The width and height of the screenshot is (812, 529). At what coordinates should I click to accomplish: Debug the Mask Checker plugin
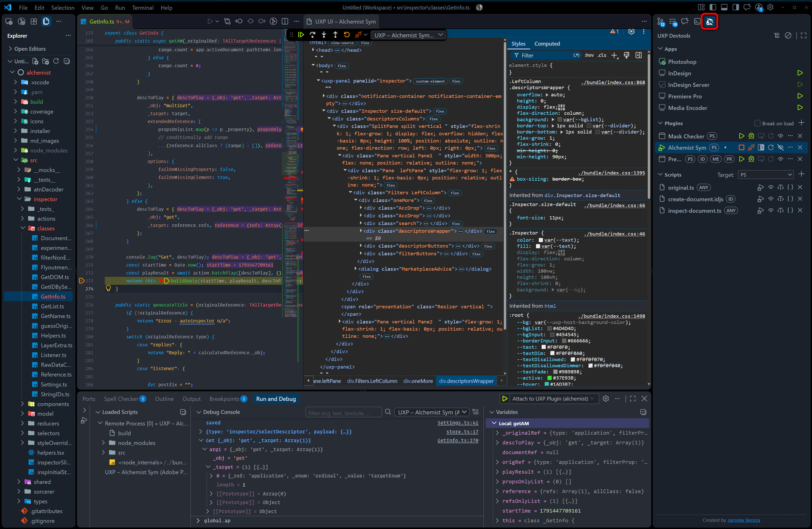click(751, 136)
